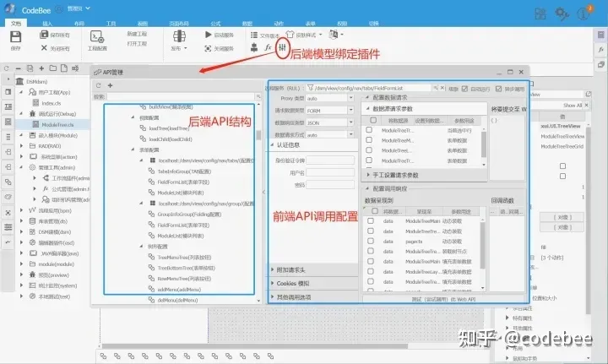
Task: Expand the DSM modeling (dsm) tree node
Action: coord(21,231)
